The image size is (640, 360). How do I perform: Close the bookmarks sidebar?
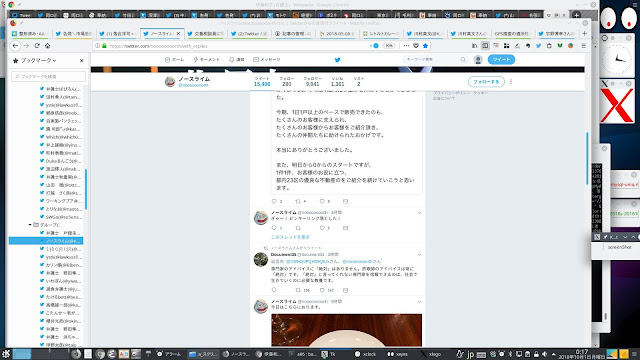point(81,60)
